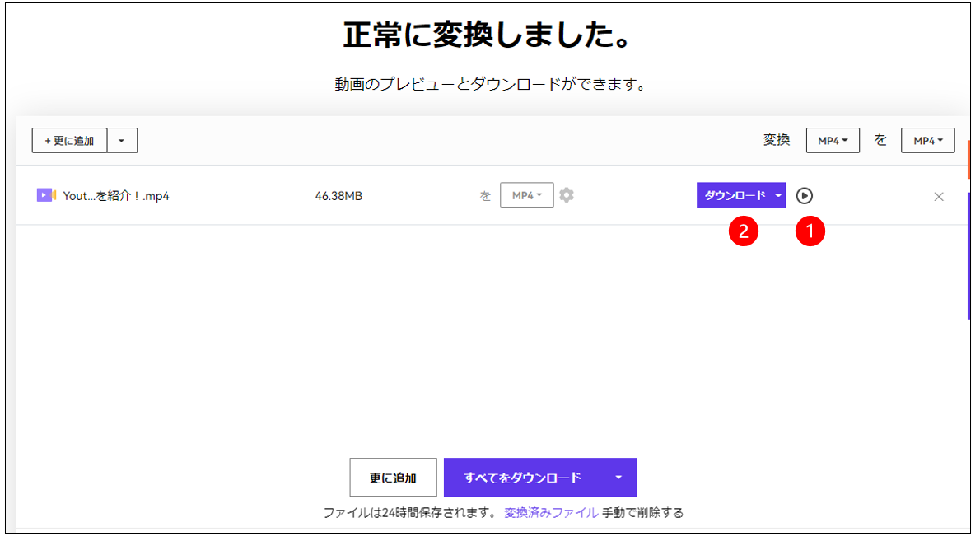Open the dropdown next to +更に追加

point(122,140)
